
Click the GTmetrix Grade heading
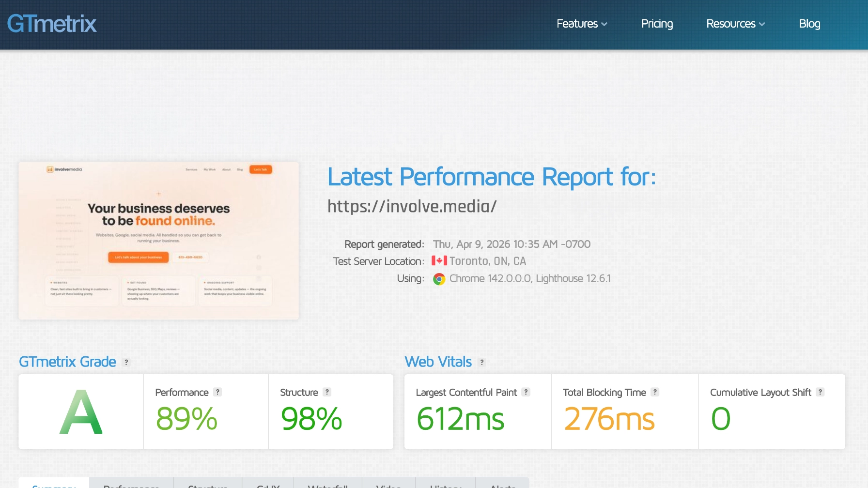(67, 362)
